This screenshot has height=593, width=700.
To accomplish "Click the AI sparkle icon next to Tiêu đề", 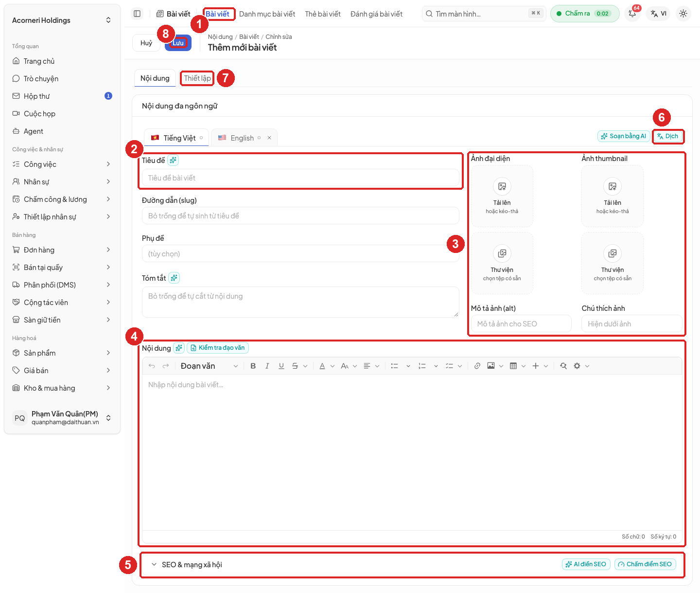I will tap(173, 160).
